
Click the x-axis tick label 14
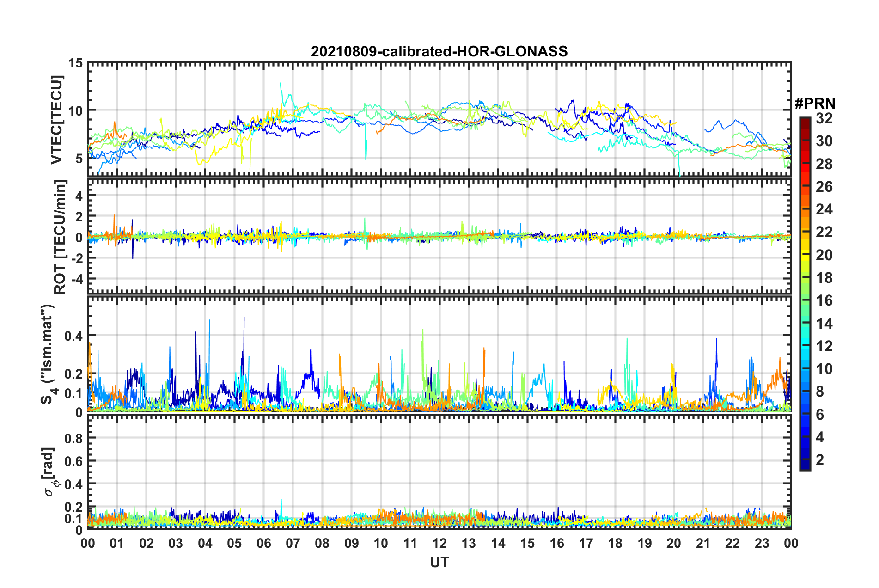[x=498, y=544]
